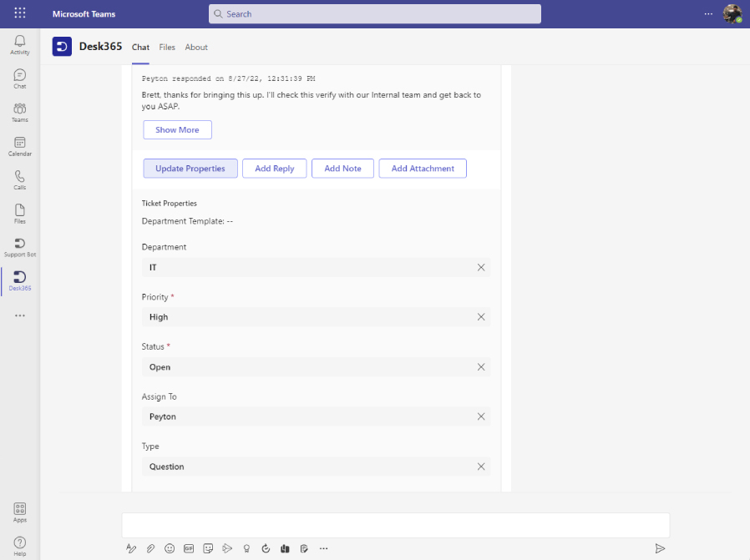The width and height of the screenshot is (750, 560).
Task: Click the Loop or Approvals icon in compose bar
Action: click(266, 548)
